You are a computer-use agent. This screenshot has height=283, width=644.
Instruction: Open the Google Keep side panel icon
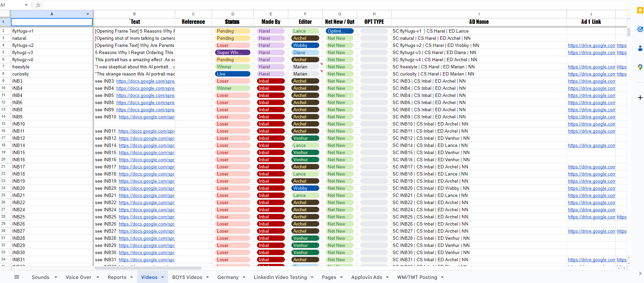click(x=640, y=11)
